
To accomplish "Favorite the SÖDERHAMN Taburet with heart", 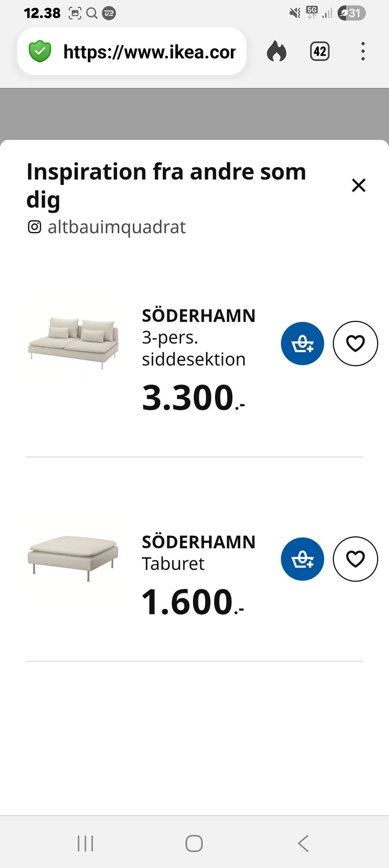I will tap(355, 559).
